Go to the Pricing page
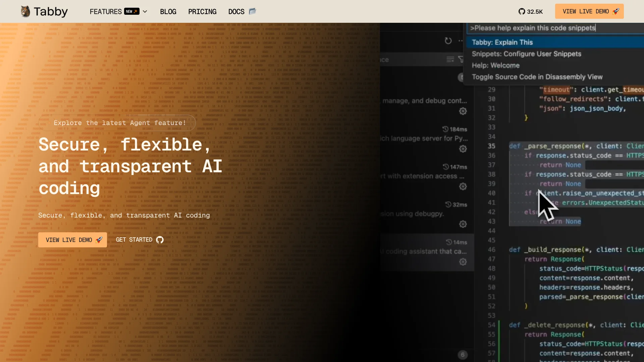644x362 pixels. (202, 11)
